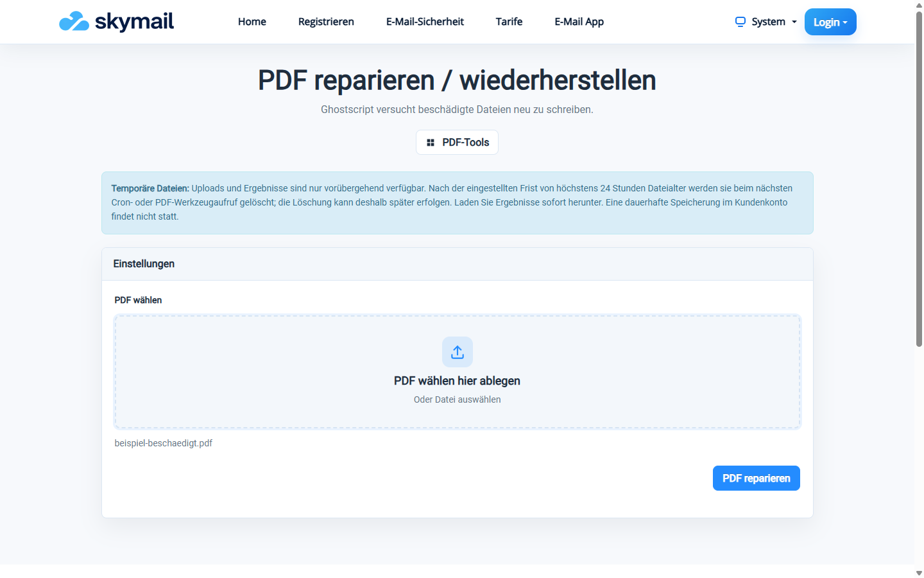This screenshot has height=578, width=924.
Task: Go to the Home menu item
Action: (x=252, y=22)
